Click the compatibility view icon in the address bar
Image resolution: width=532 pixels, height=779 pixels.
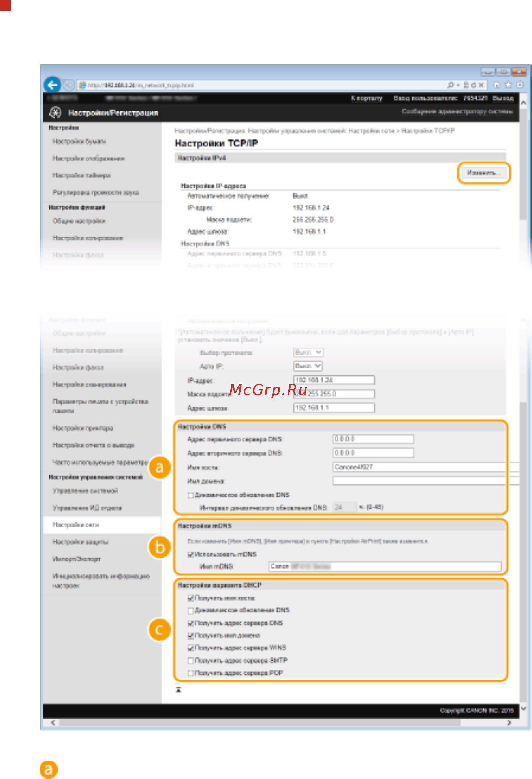466,85
